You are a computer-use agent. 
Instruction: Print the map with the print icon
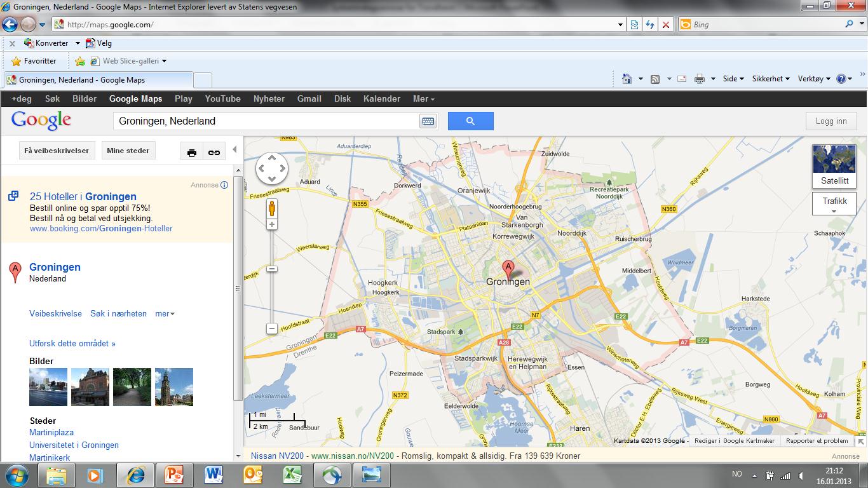click(192, 152)
